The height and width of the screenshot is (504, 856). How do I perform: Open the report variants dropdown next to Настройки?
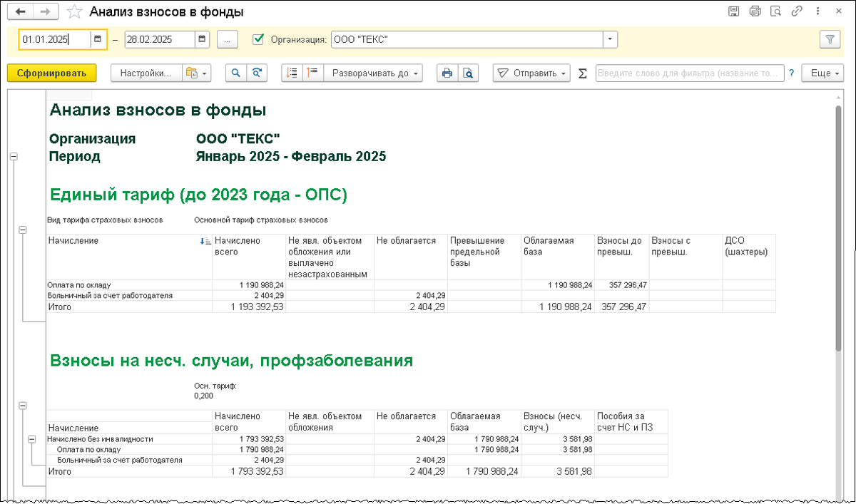click(x=197, y=73)
